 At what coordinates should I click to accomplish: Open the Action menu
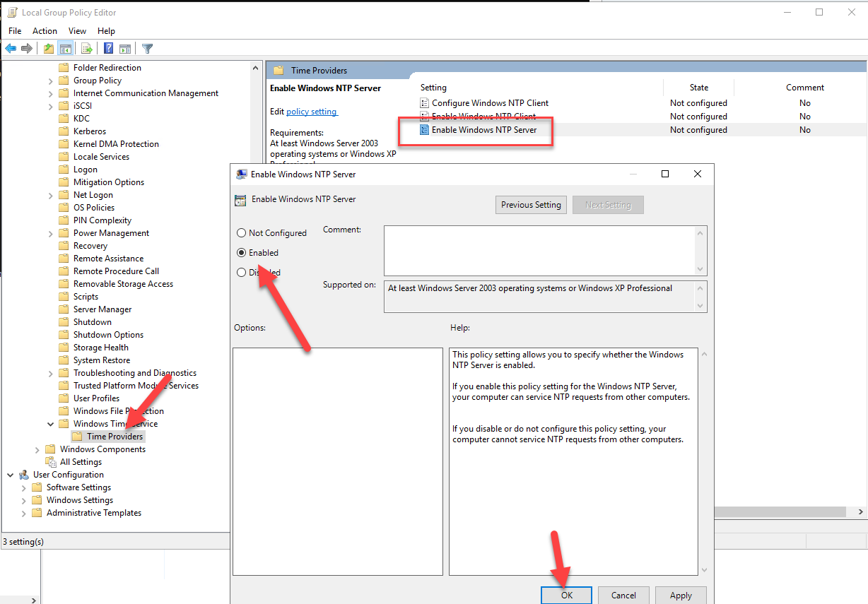[x=45, y=31]
